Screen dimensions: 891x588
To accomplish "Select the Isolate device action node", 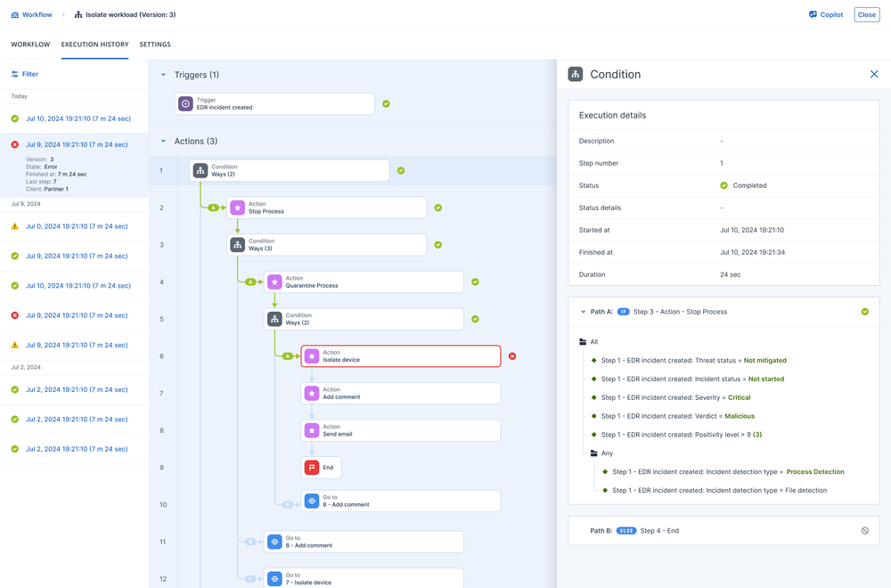I will click(401, 356).
